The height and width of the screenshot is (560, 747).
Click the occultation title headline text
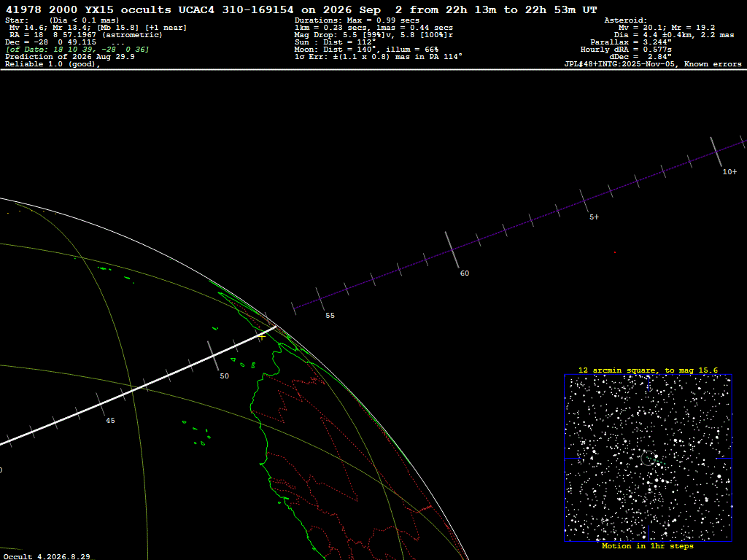point(301,9)
